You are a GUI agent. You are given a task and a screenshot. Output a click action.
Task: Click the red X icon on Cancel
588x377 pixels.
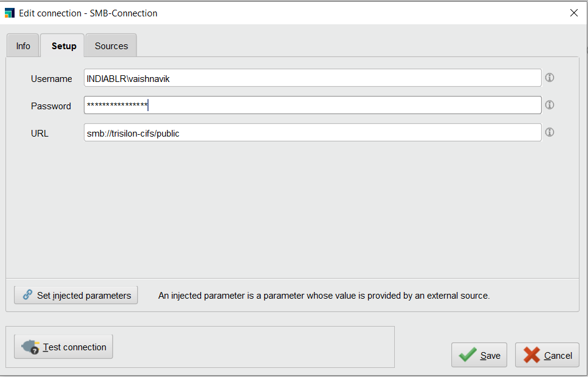(530, 355)
